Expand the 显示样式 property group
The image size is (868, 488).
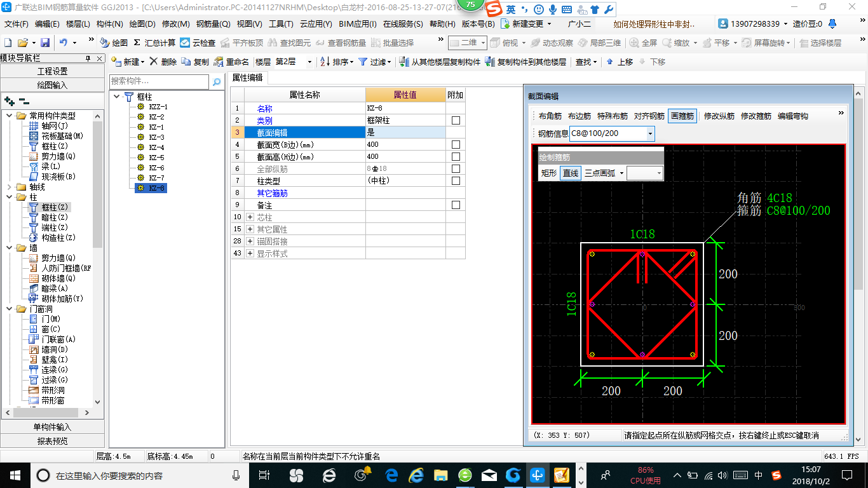pyautogui.click(x=249, y=254)
